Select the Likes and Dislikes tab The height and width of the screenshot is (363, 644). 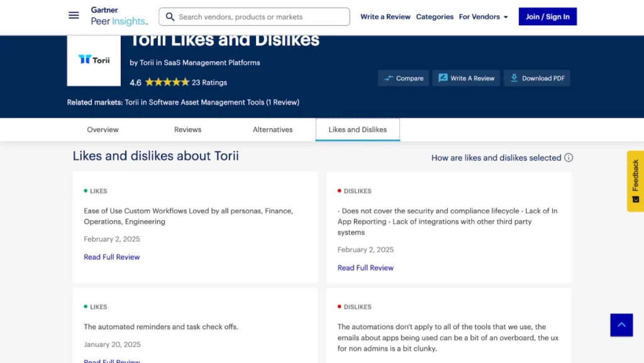[x=358, y=130]
